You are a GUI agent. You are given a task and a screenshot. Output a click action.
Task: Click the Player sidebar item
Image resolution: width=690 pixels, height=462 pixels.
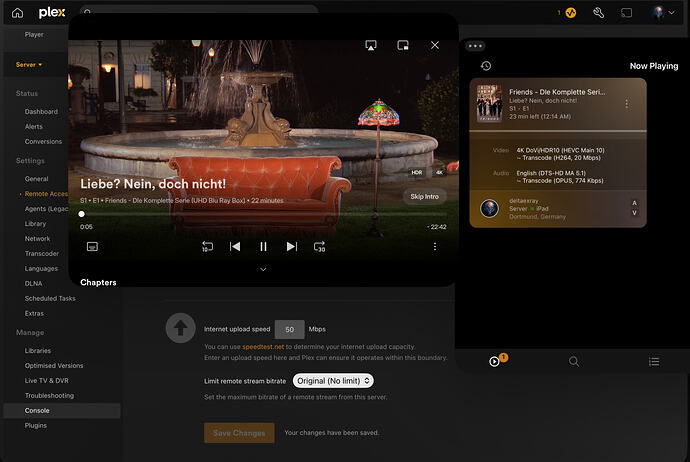[34, 34]
